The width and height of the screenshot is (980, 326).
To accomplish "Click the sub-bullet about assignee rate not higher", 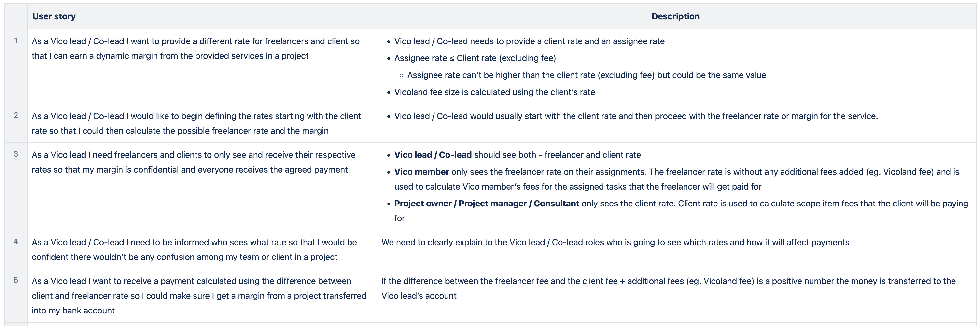I will click(x=586, y=75).
